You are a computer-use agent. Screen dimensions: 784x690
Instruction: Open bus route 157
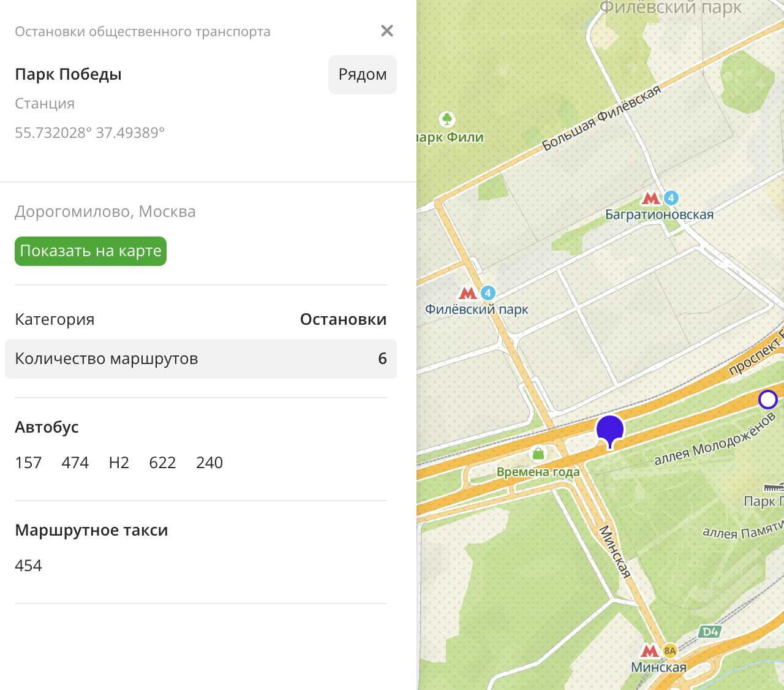pos(28,463)
